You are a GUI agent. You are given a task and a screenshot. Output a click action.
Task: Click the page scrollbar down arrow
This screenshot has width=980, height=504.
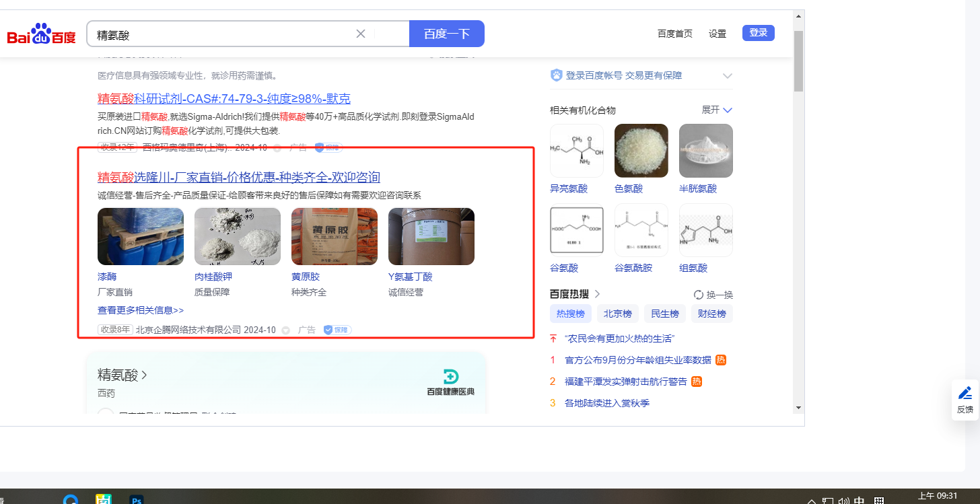(798, 408)
